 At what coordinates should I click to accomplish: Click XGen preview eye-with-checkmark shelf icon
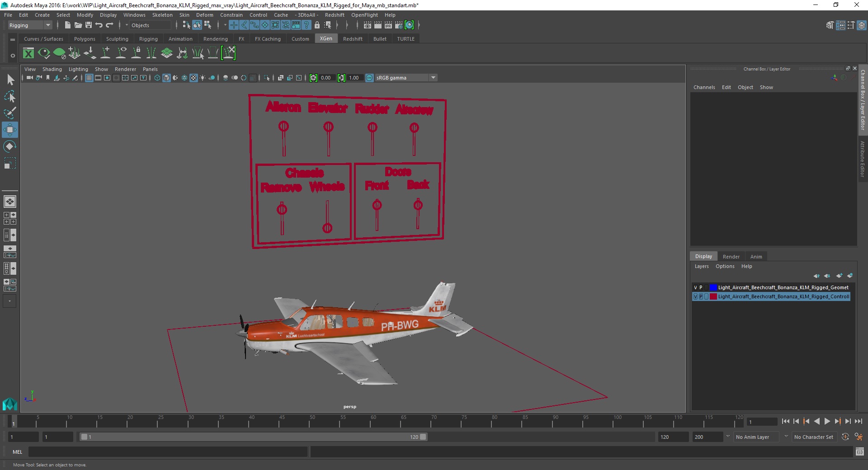click(x=44, y=53)
